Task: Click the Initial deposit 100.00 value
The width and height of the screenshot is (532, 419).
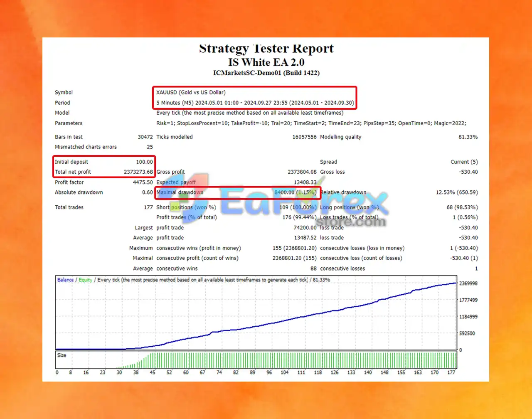Action: (x=145, y=162)
